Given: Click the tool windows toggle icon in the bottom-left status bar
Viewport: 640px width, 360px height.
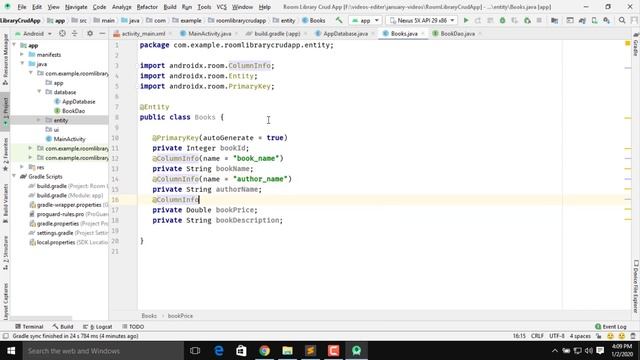Looking at the screenshot, I should pos(5,336).
